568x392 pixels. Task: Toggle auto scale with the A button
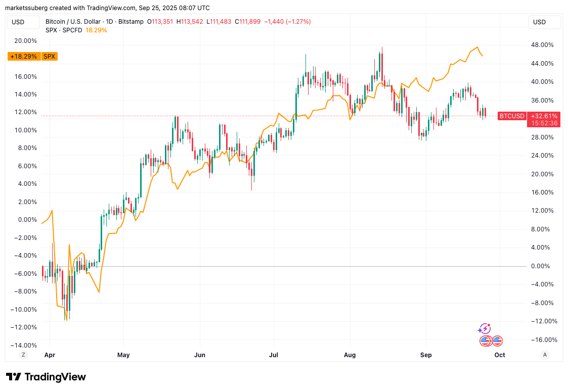[545, 355]
